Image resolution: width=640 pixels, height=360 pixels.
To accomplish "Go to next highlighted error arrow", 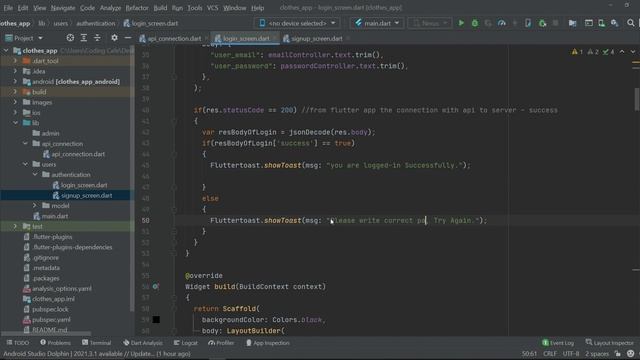I will [x=633, y=52].
